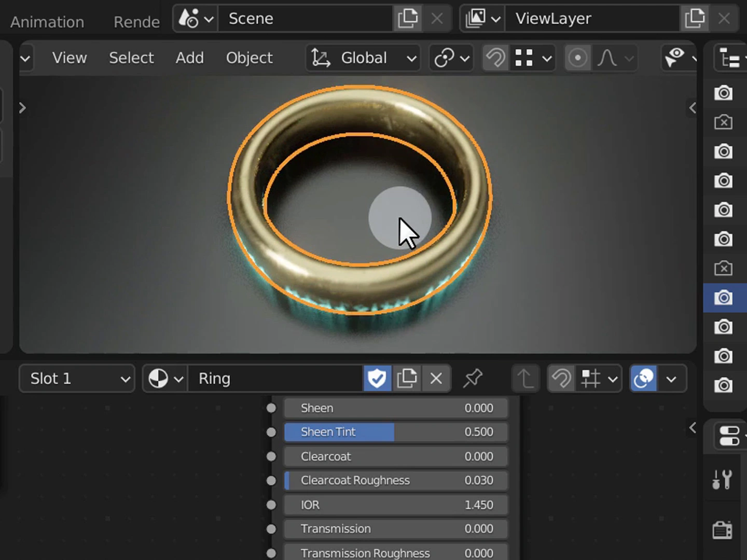Open the Tool properties tab wrench icon
Image resolution: width=747 pixels, height=560 pixels.
click(x=722, y=480)
